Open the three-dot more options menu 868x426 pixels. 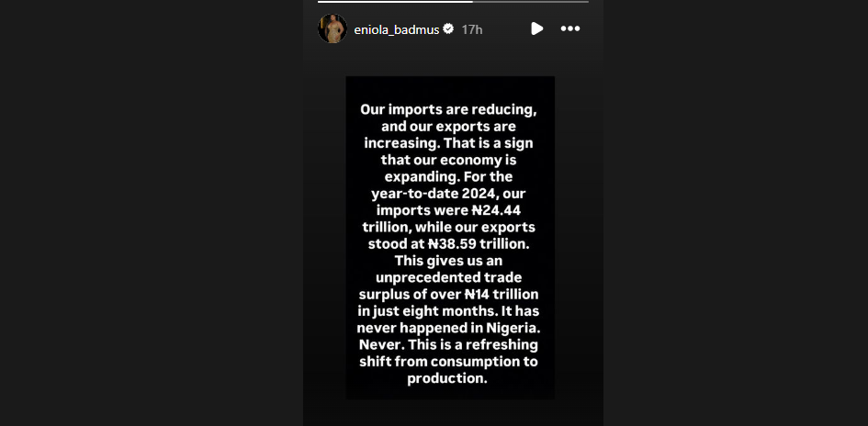[x=570, y=28]
